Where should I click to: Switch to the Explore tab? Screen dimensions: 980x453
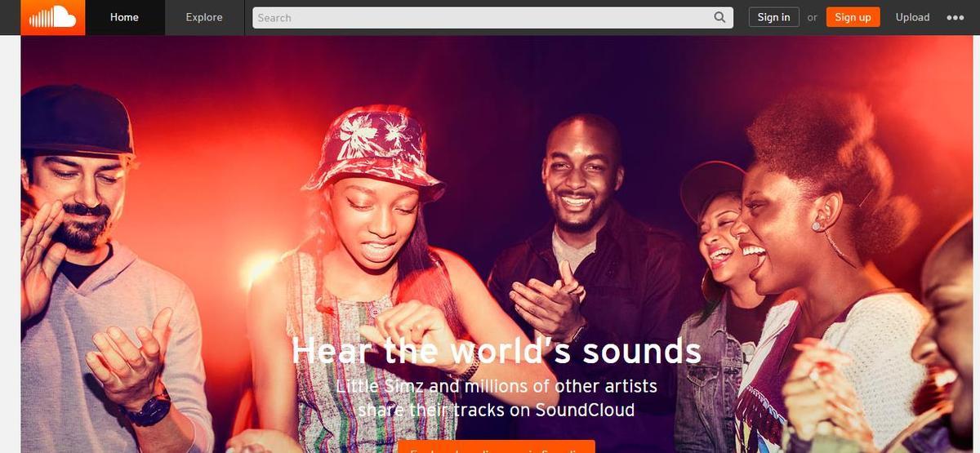204,17
